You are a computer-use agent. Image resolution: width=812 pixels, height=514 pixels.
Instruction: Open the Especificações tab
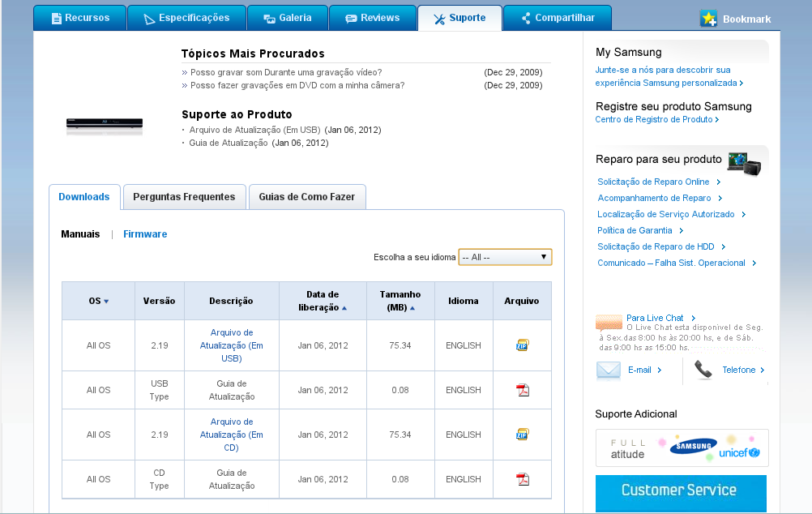(187, 18)
